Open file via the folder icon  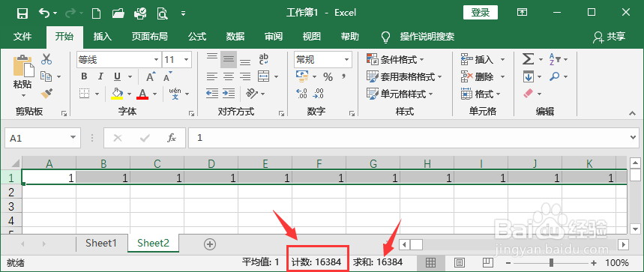tap(118, 13)
